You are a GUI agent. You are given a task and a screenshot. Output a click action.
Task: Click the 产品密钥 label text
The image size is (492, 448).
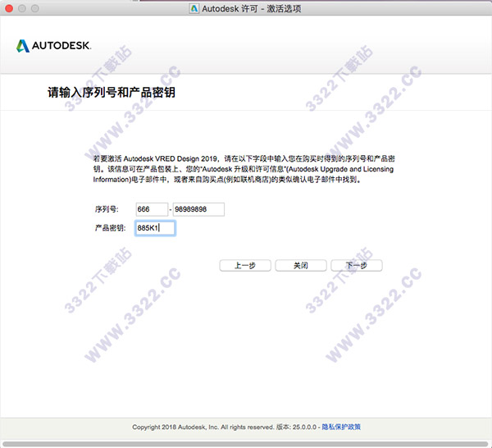pyautogui.click(x=110, y=228)
